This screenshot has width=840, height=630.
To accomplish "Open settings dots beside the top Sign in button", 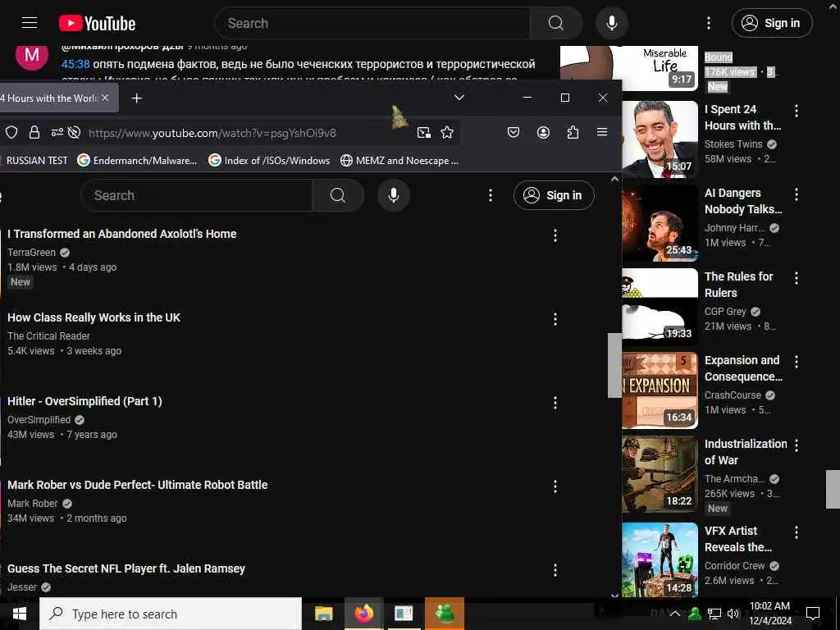I will (x=708, y=23).
